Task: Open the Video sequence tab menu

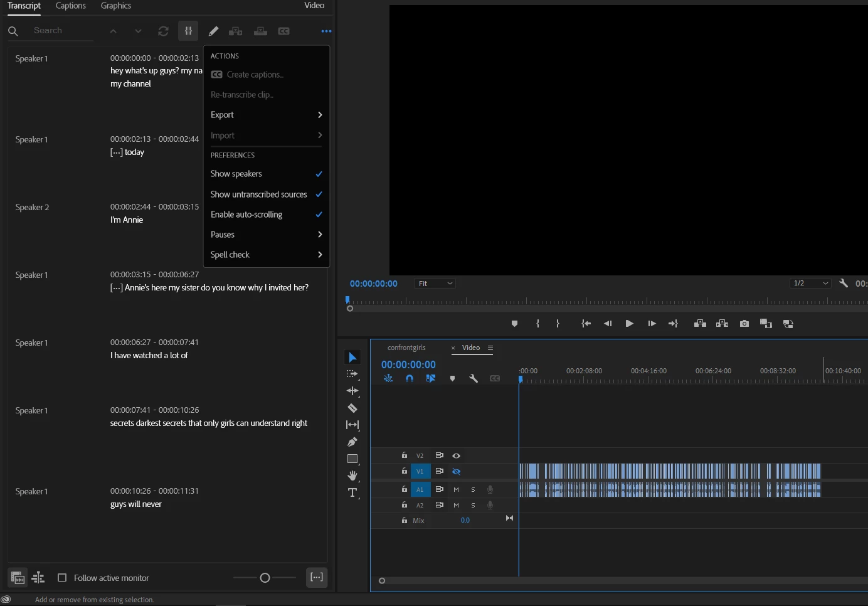Action: pos(490,348)
